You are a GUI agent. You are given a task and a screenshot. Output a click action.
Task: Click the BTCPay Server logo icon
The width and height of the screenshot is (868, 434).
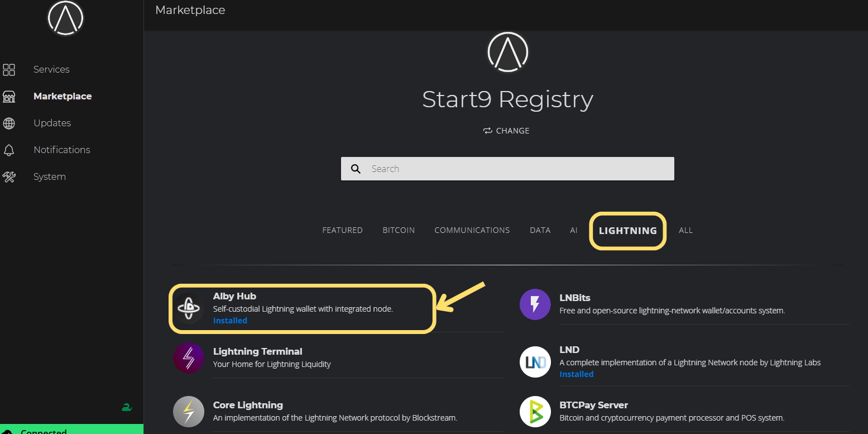point(535,412)
